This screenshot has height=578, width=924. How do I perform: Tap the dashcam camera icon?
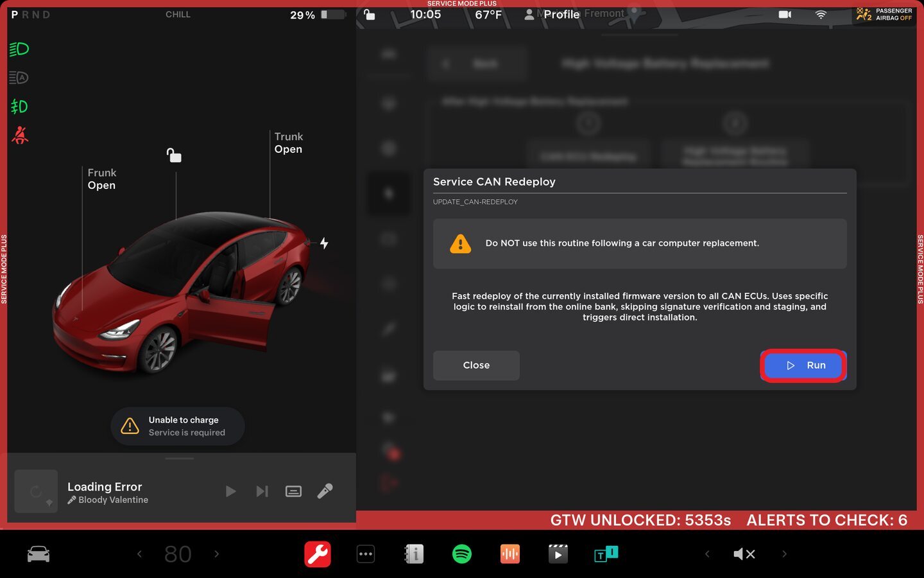coord(784,14)
